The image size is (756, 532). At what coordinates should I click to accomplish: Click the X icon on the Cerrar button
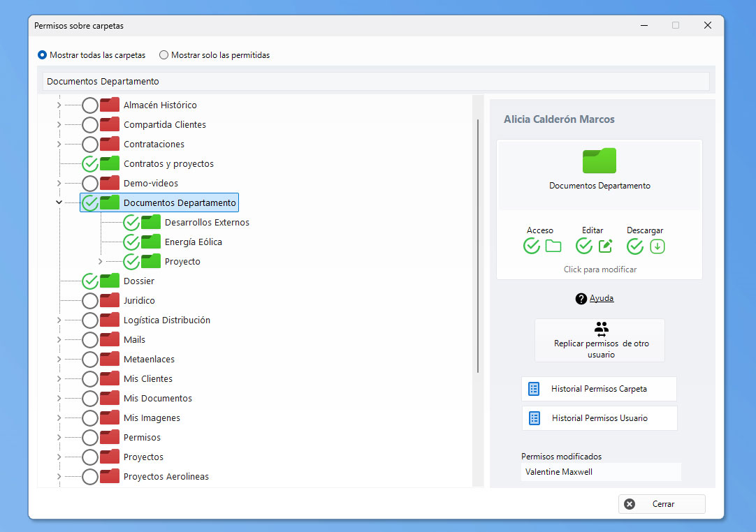click(630, 504)
